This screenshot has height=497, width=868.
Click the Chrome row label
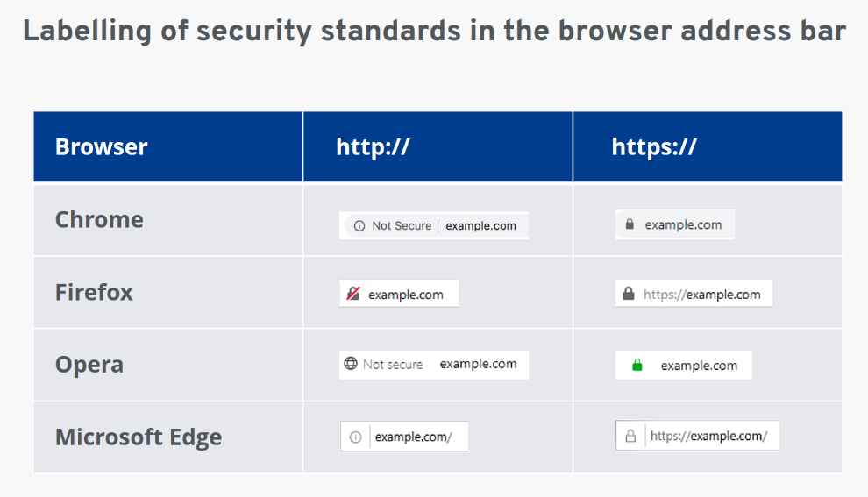click(99, 219)
